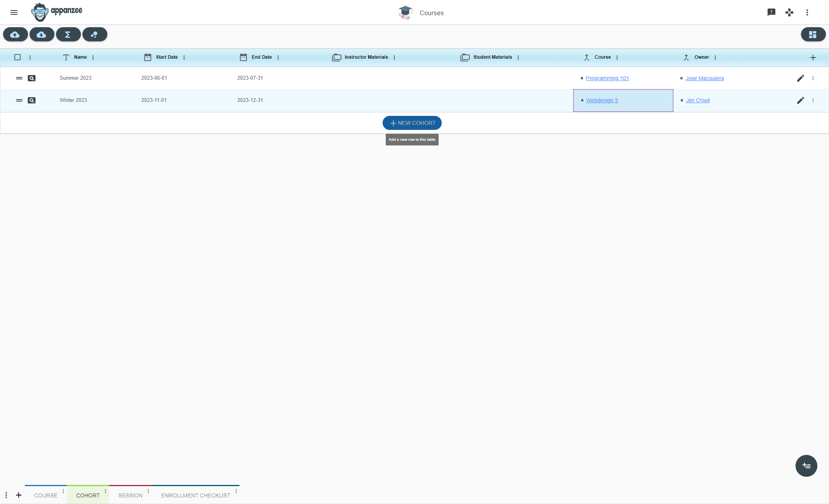Click the Appanzee monkey logo
This screenshot has height=504, width=829.
tap(57, 12)
